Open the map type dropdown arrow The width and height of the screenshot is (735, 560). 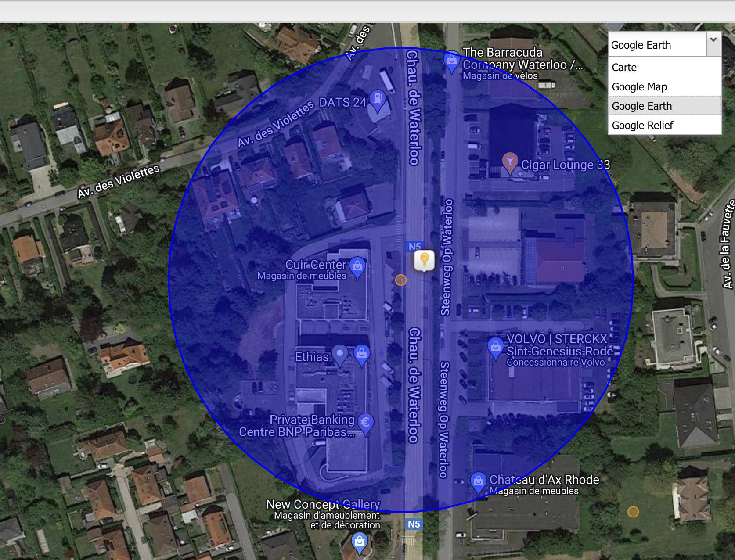(x=713, y=44)
